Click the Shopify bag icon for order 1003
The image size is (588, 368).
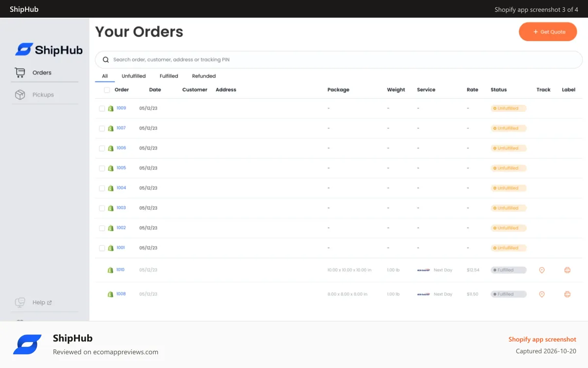pyautogui.click(x=111, y=208)
